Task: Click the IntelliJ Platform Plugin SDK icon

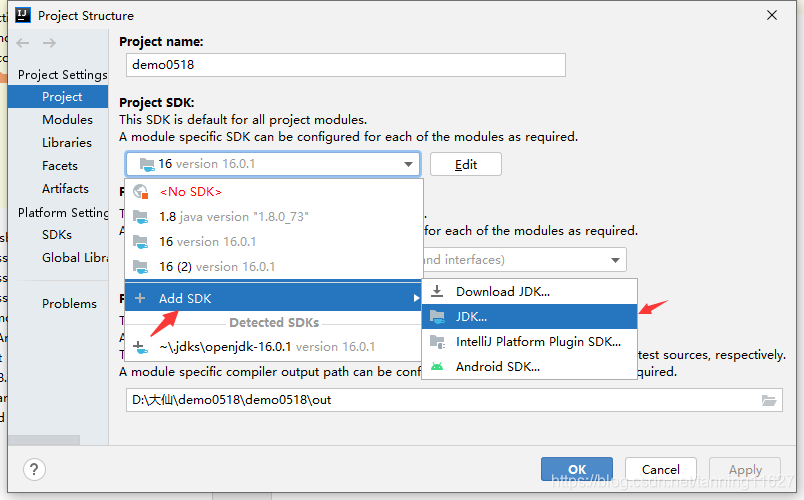Action: pos(437,342)
